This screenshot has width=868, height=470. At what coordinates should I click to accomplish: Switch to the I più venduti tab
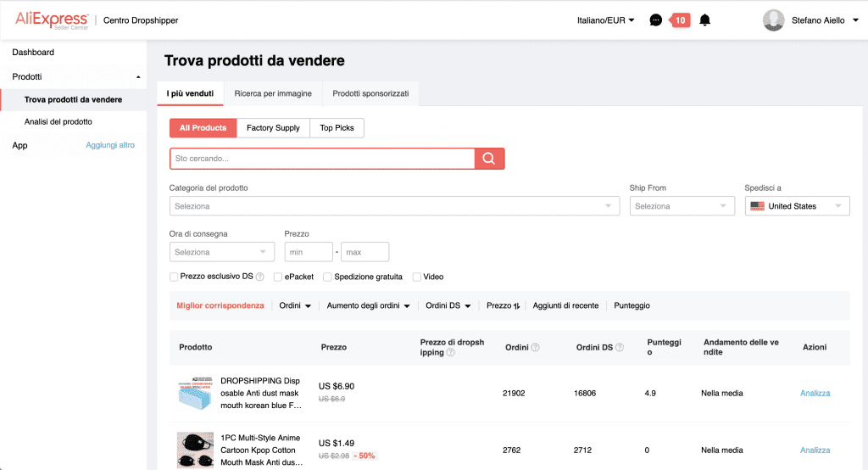(190, 93)
